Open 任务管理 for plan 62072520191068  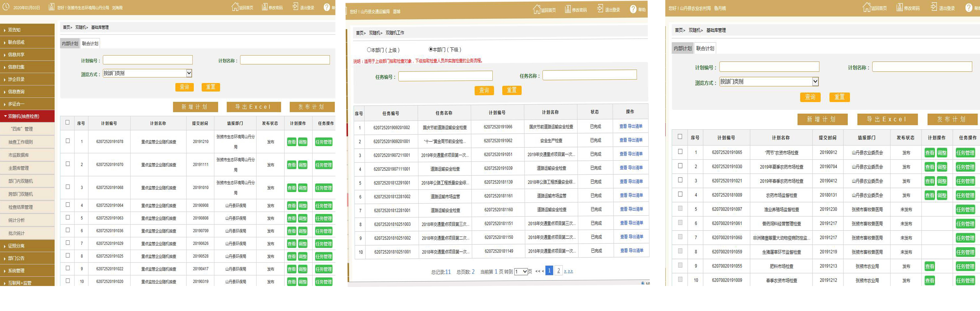[x=324, y=188]
